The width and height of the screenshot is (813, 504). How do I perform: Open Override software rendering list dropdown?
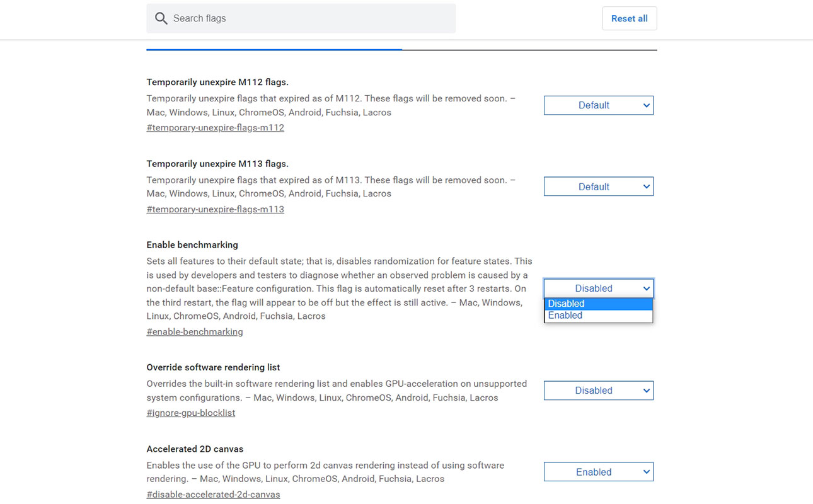pyautogui.click(x=599, y=391)
